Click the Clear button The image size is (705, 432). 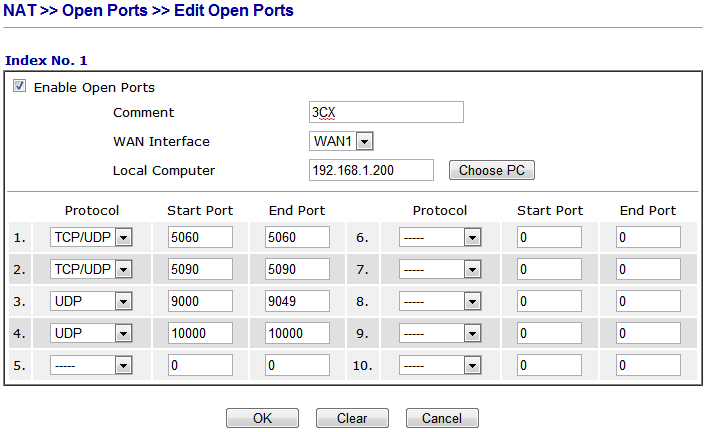(352, 418)
